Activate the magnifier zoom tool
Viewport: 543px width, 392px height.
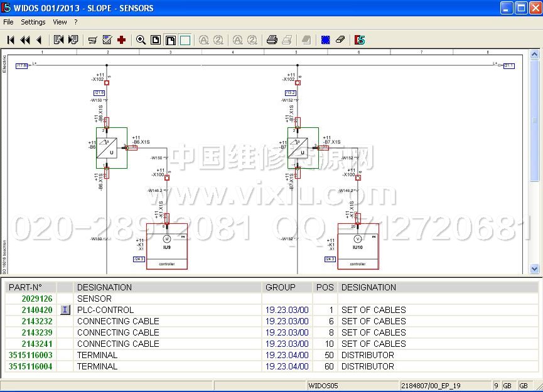click(141, 40)
